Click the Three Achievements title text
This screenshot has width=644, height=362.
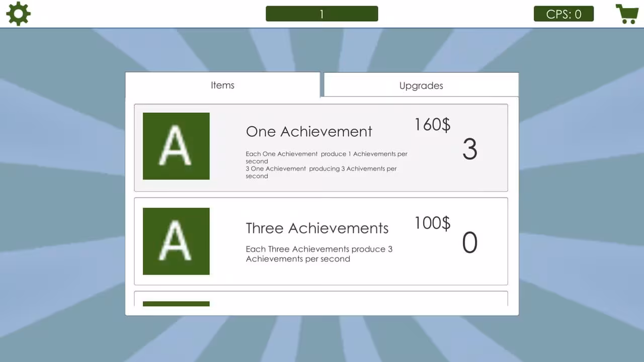(317, 228)
